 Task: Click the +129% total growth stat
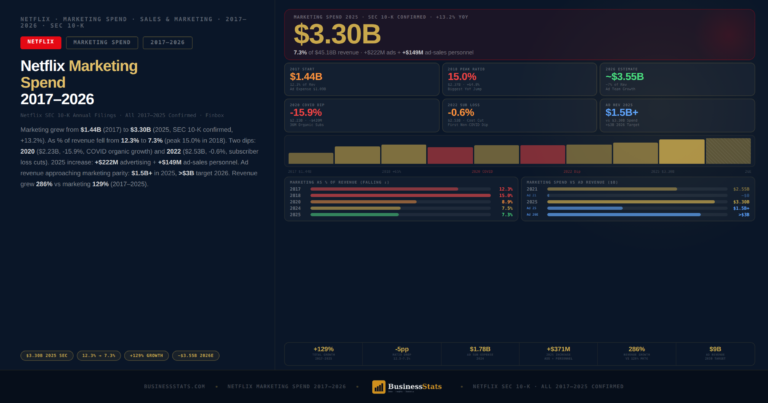323,354
